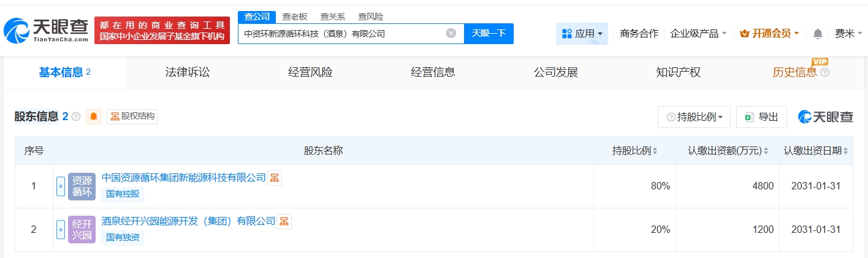This screenshot has height=258, width=868.
Task: Switch to the 法律诉讼 tab
Action: pyautogui.click(x=188, y=72)
